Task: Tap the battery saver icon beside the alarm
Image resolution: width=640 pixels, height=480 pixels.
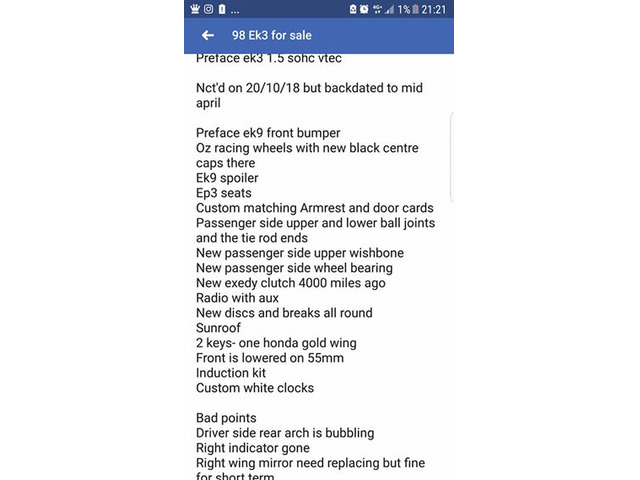Action: pyautogui.click(x=353, y=9)
